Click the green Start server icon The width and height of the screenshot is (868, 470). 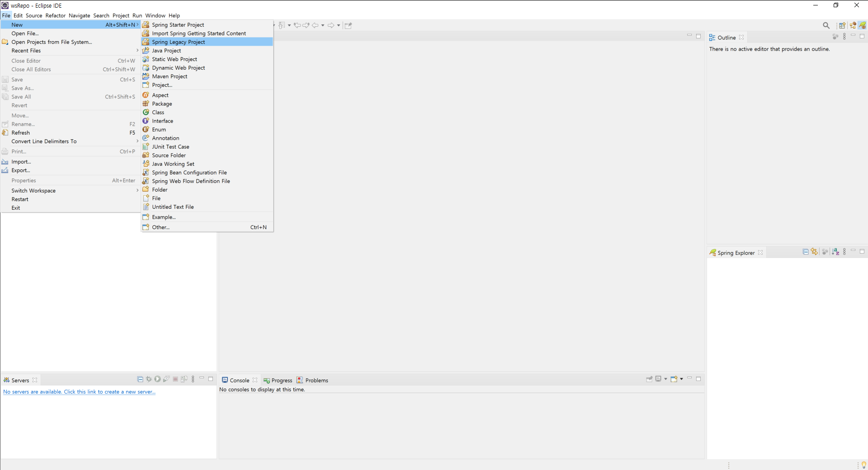point(157,379)
